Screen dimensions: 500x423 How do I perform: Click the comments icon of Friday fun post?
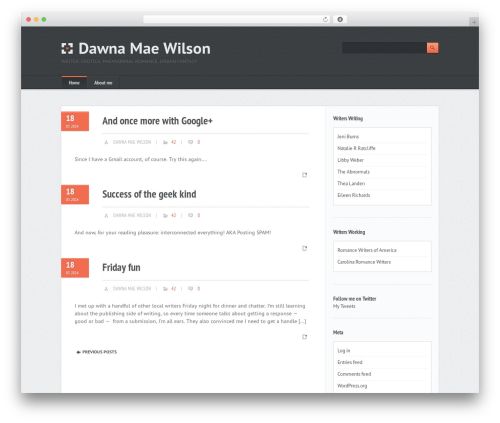[x=190, y=289]
